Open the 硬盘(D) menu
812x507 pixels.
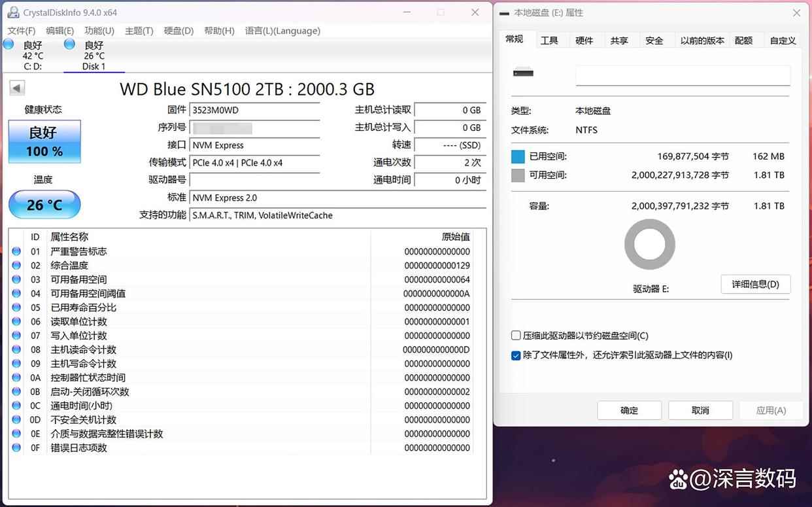pyautogui.click(x=178, y=31)
